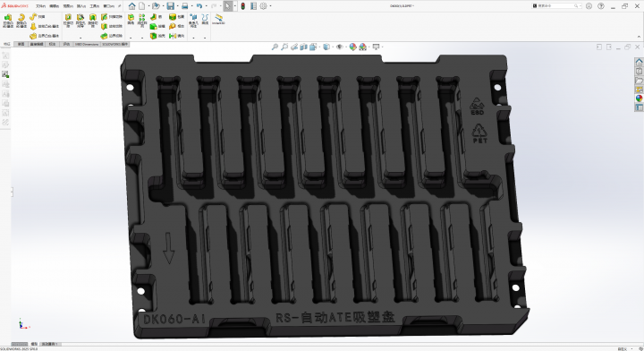Pick the Boundary Boss/Base tool
644x351 pixels.
coord(45,36)
